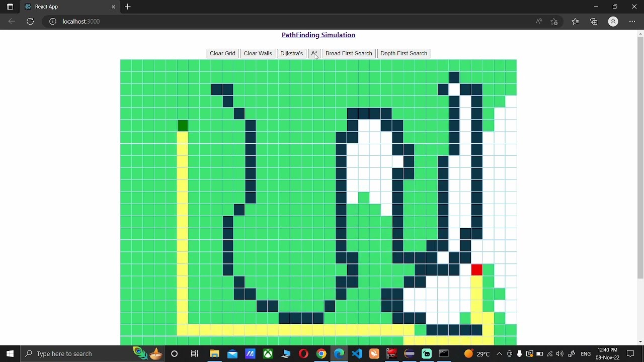Open a new browser tab

[x=128, y=7]
